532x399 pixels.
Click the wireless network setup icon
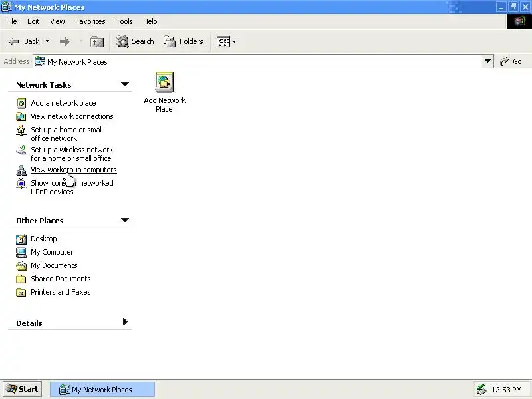click(x=21, y=150)
